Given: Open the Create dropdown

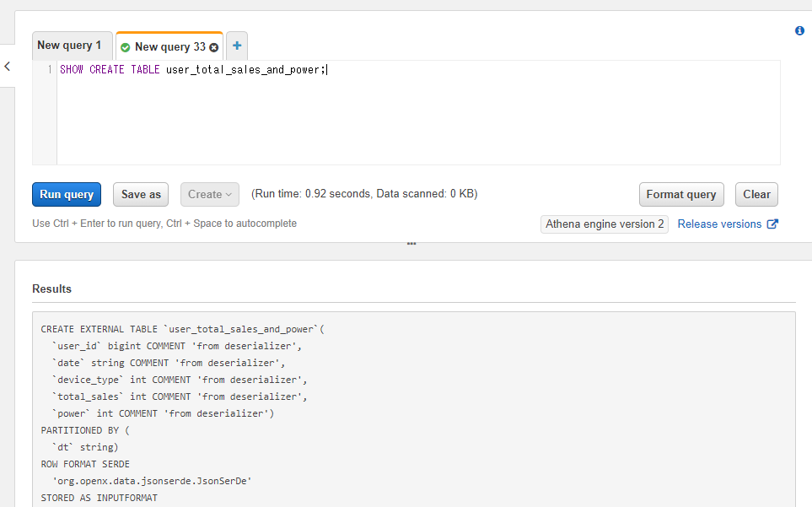Looking at the screenshot, I should (x=210, y=194).
